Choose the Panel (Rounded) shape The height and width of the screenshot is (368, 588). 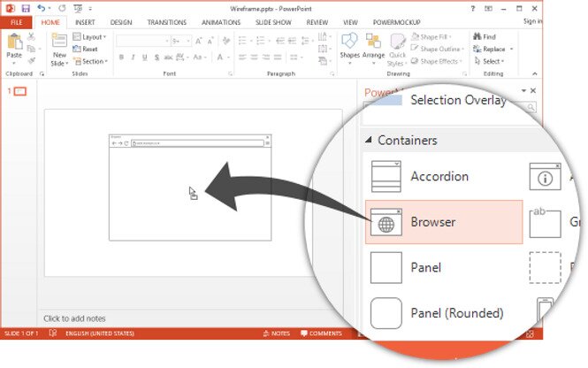[x=456, y=312]
